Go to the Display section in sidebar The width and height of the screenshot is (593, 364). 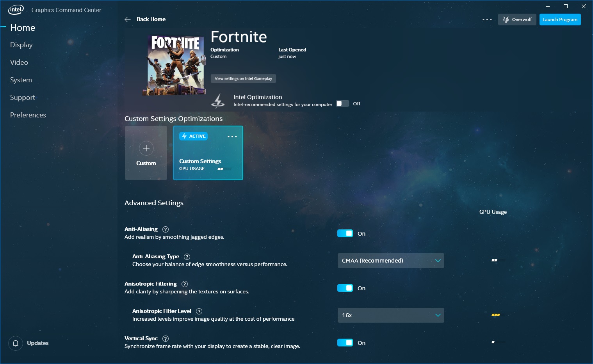(x=21, y=45)
